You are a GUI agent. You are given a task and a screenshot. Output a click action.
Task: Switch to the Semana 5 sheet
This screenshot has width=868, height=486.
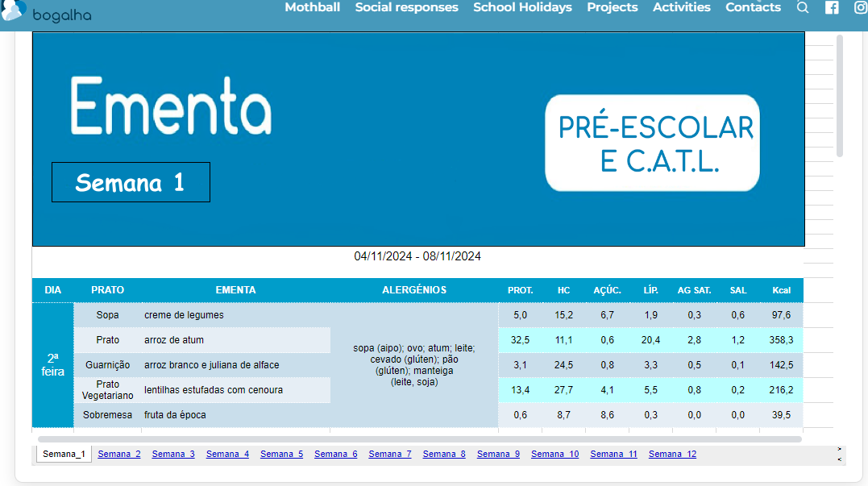click(x=281, y=455)
